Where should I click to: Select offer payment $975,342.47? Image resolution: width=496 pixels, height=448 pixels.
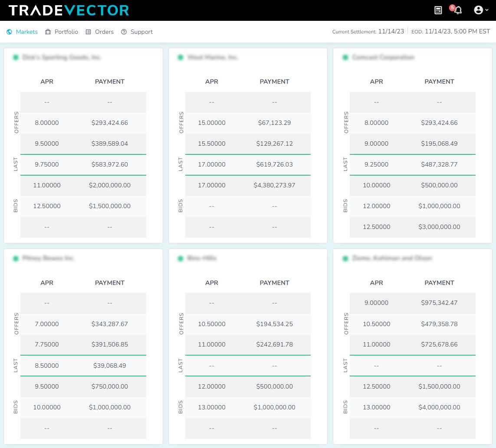click(x=439, y=303)
